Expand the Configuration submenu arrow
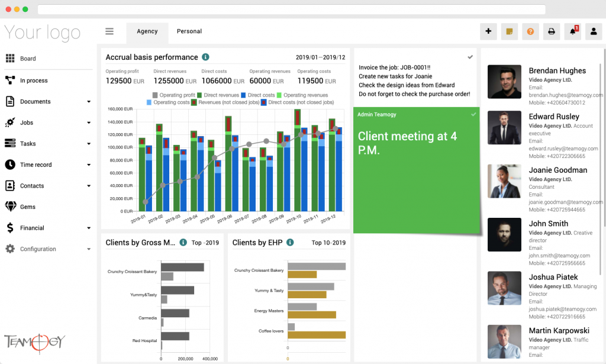 point(89,249)
